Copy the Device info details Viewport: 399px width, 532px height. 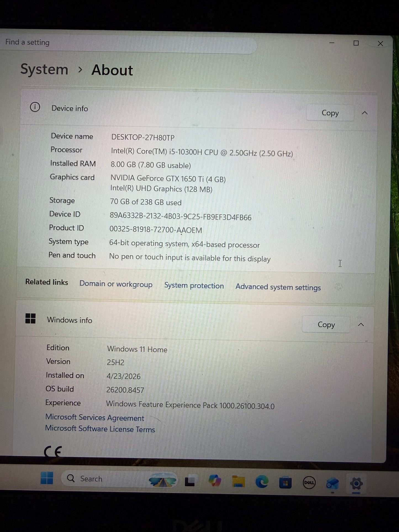pos(330,113)
